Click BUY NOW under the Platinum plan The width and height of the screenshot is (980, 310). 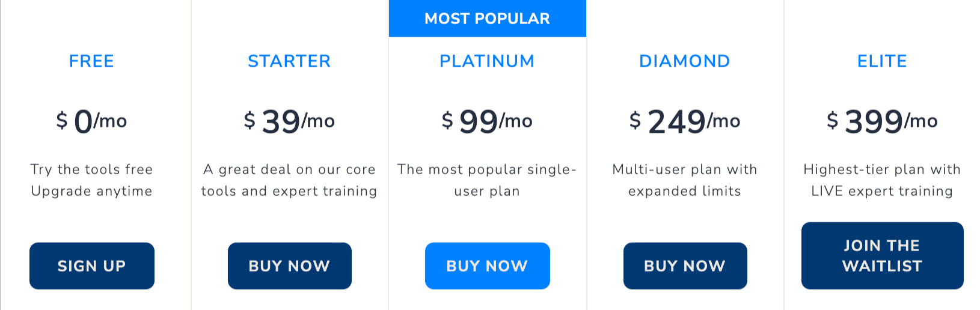point(488,266)
